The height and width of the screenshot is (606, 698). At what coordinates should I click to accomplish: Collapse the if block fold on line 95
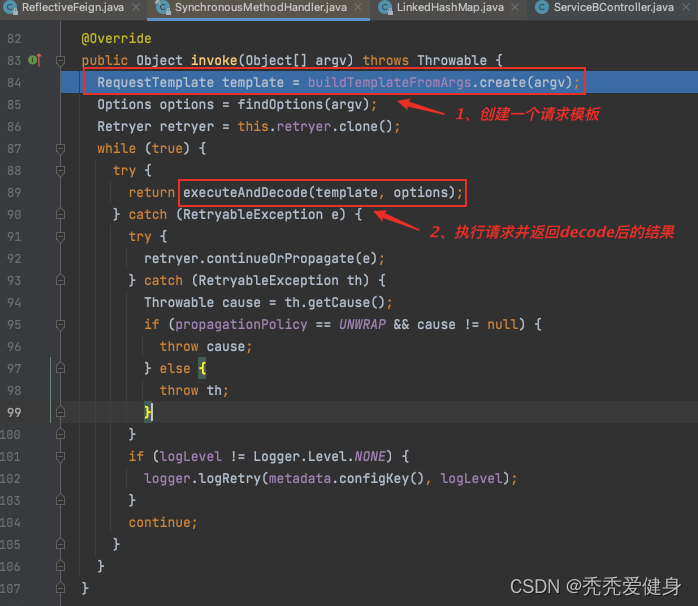point(61,325)
